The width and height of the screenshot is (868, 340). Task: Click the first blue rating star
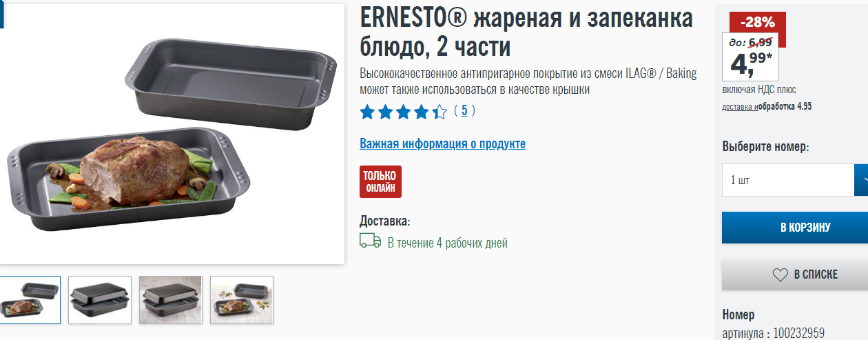tap(367, 112)
